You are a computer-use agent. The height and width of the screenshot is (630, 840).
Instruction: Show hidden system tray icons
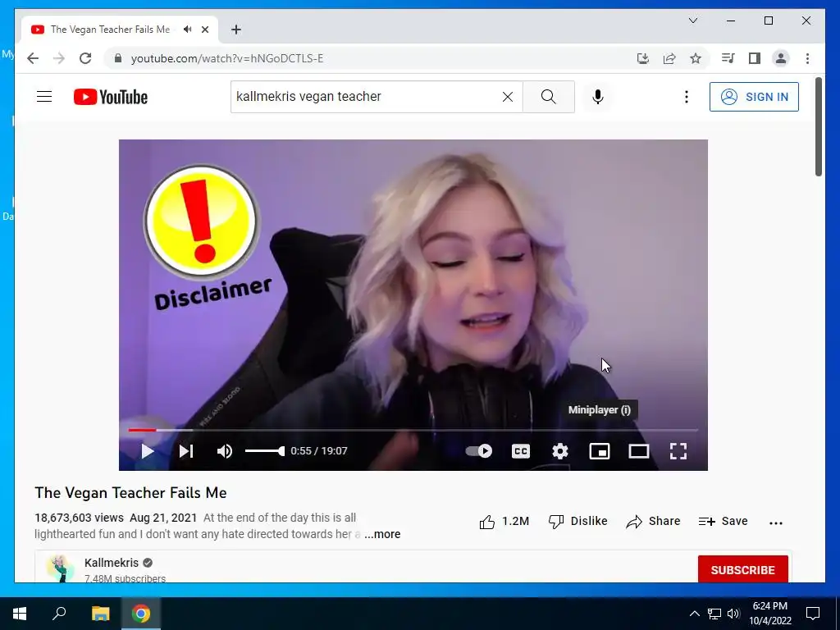[x=694, y=614]
